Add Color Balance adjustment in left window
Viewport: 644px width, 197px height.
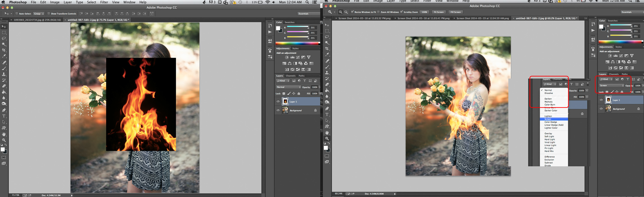pos(290,63)
